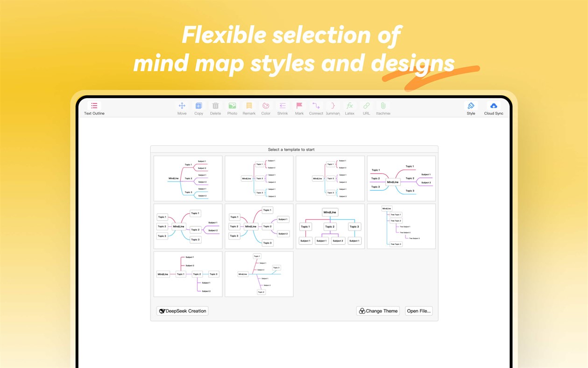
Task: Select the tree-structure MindLine template
Action: coord(401,226)
